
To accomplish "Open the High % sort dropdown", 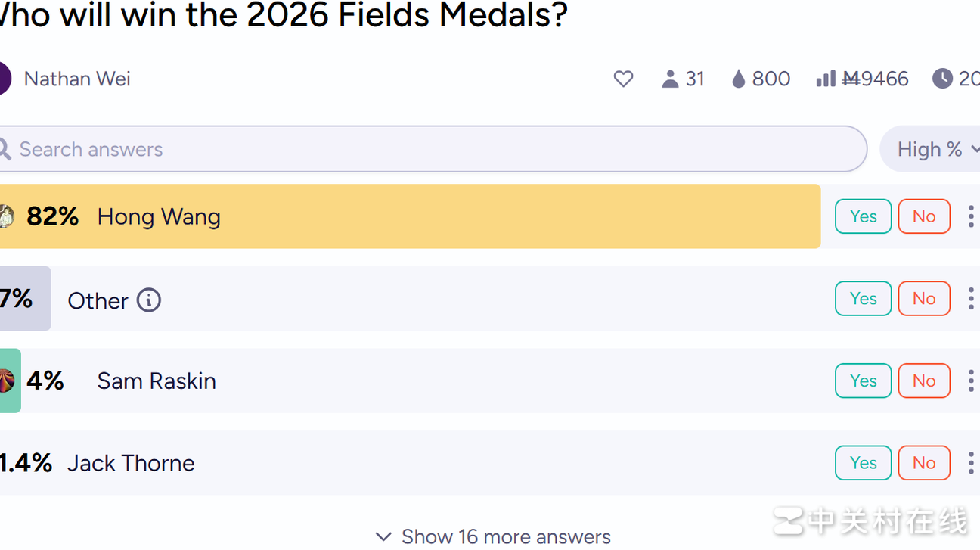I will click(932, 149).
